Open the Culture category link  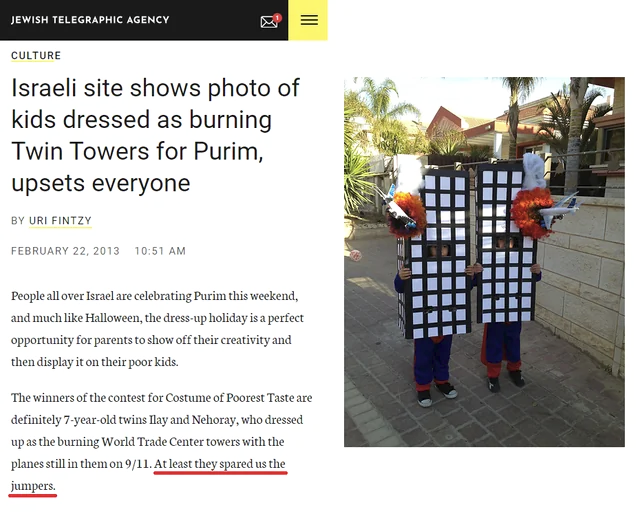[x=36, y=56]
